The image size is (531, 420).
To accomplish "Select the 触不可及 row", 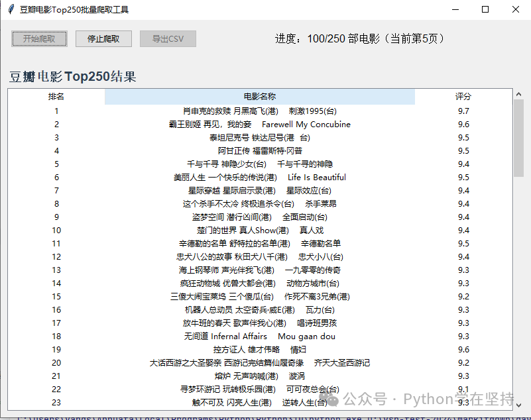I will coord(260,402).
